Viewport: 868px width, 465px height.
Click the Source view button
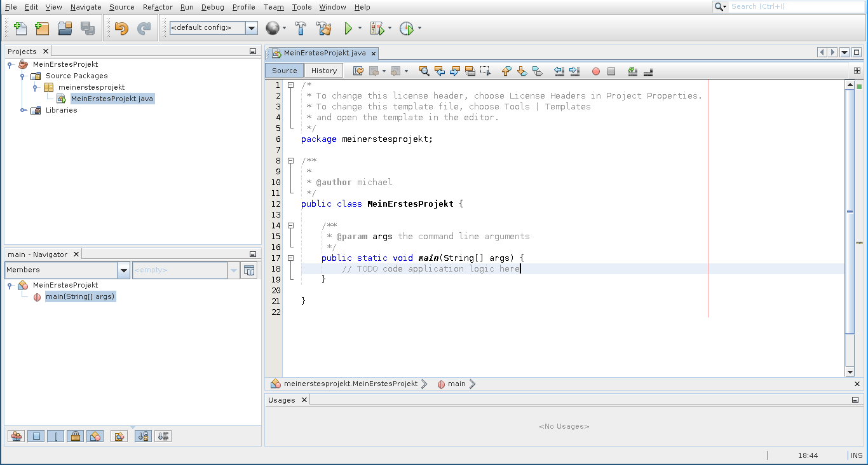click(284, 71)
